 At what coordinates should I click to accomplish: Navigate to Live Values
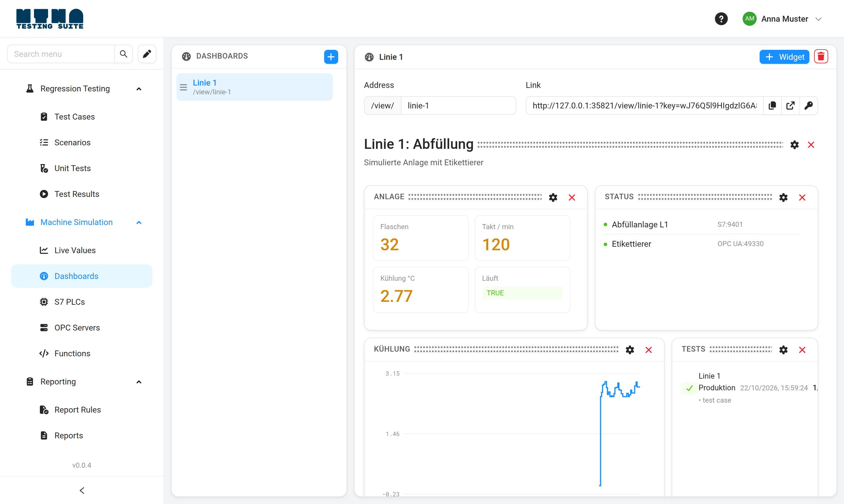click(81, 250)
